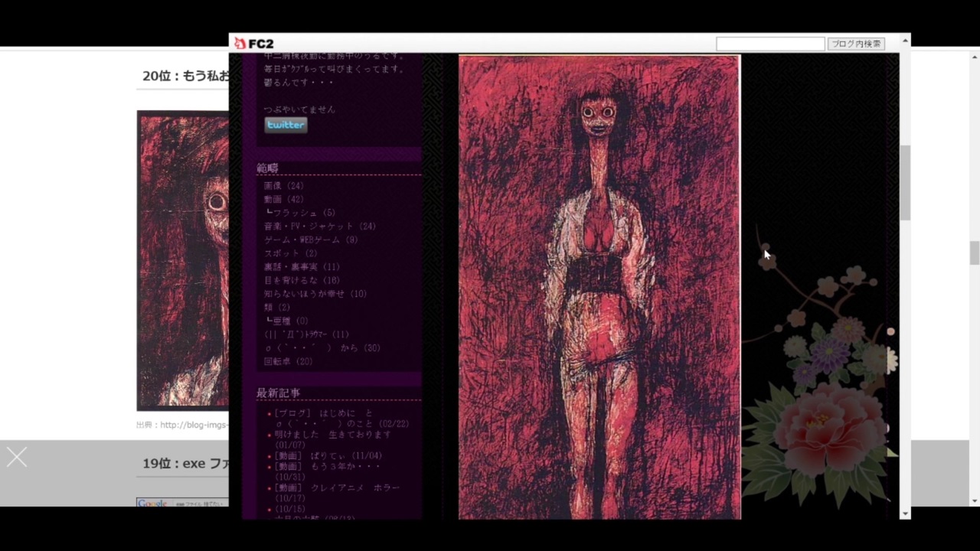Viewport: 980px width, 551px height.
Task: Open the 音楽・PV・ジャケット (24) category
Action: pos(319,227)
